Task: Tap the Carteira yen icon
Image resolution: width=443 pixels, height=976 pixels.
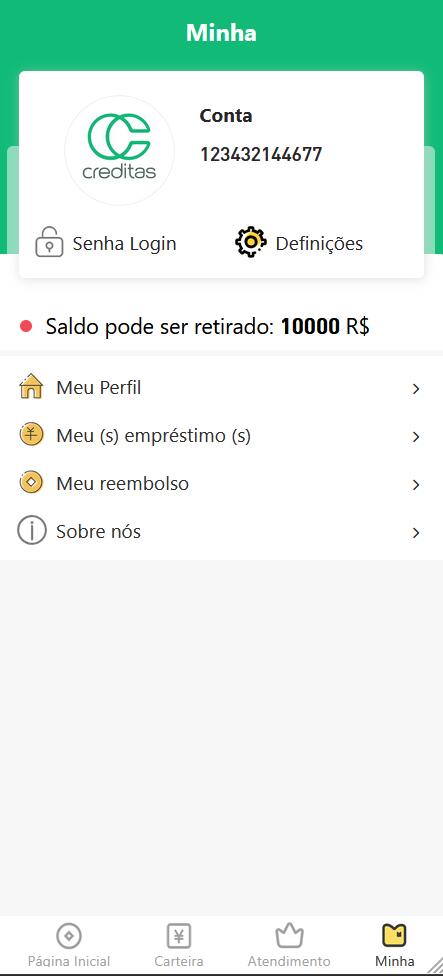Action: coord(179,935)
